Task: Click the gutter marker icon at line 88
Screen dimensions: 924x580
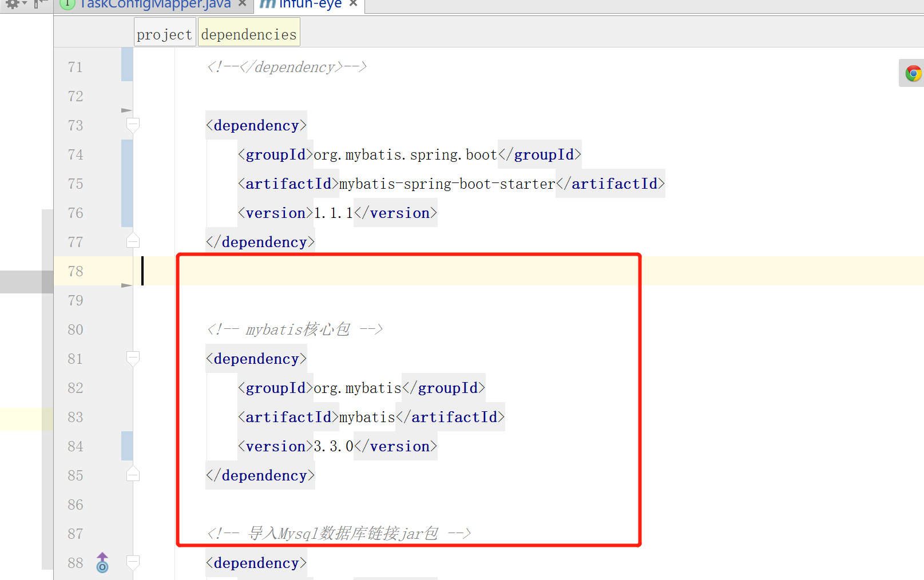Action: click(x=102, y=563)
